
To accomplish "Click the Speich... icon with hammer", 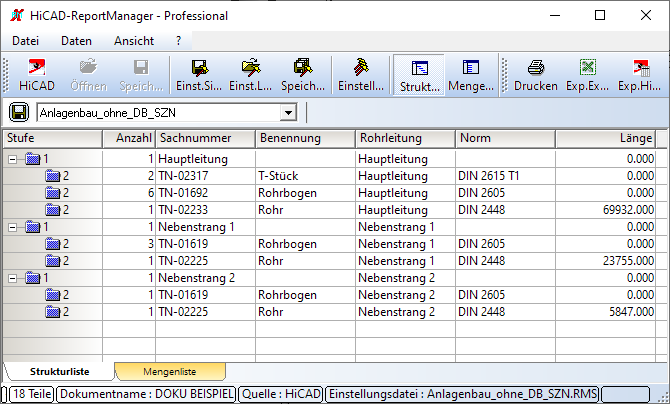I will pyautogui.click(x=303, y=67).
